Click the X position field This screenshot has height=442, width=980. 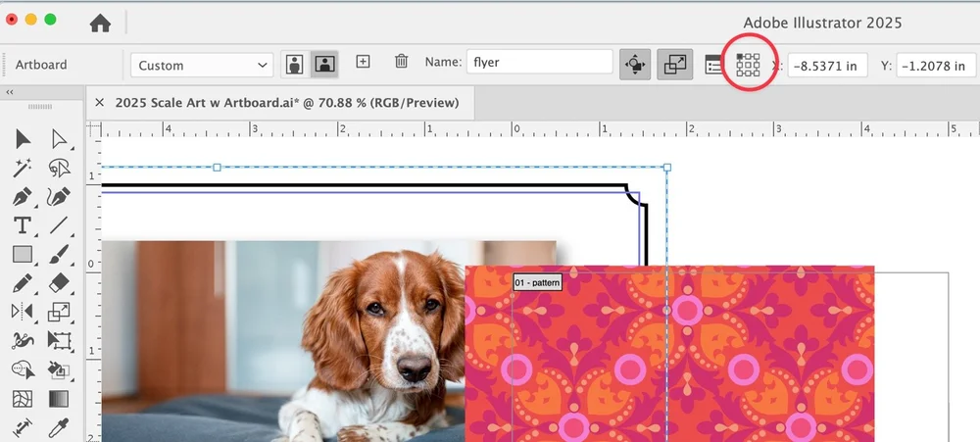pyautogui.click(x=827, y=66)
